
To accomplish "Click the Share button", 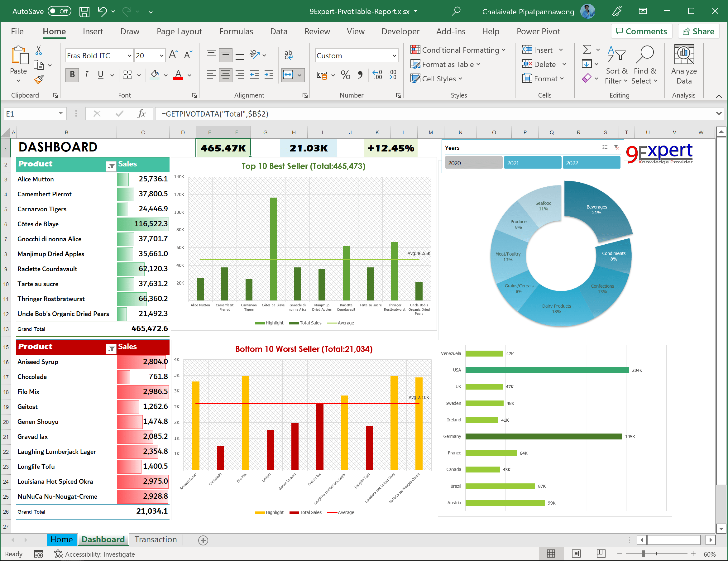I will tap(699, 31).
